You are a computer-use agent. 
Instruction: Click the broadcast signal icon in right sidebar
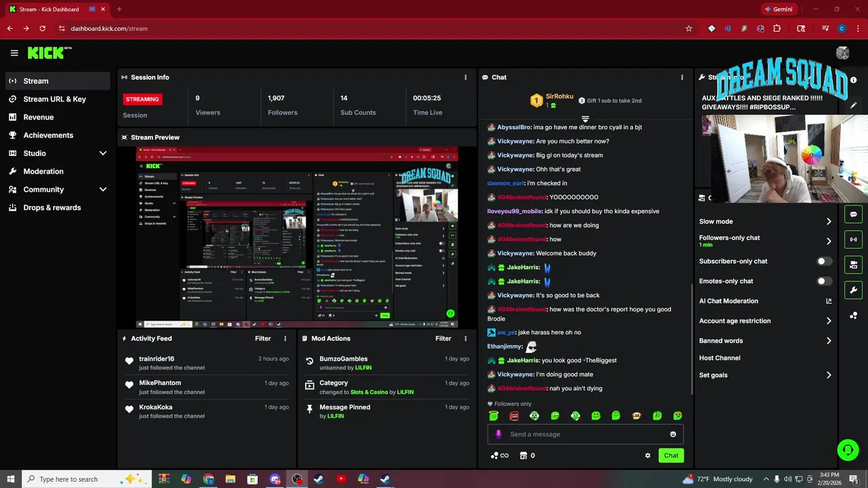point(853,239)
